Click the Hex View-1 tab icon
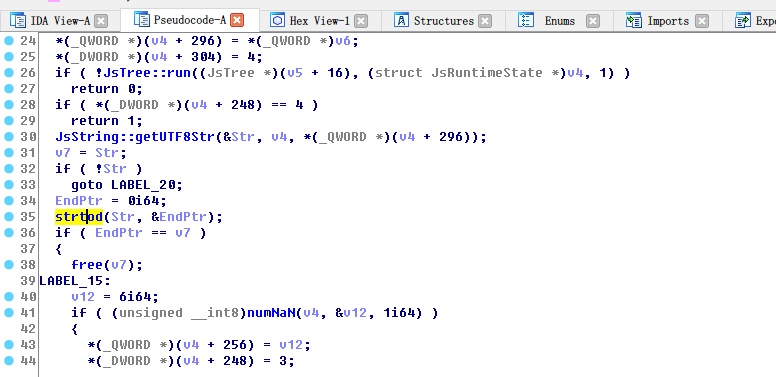This screenshot has height=377, width=776. click(278, 20)
